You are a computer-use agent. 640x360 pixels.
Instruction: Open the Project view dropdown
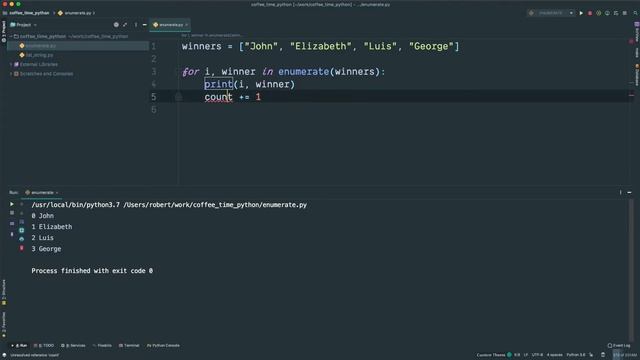(x=23, y=25)
